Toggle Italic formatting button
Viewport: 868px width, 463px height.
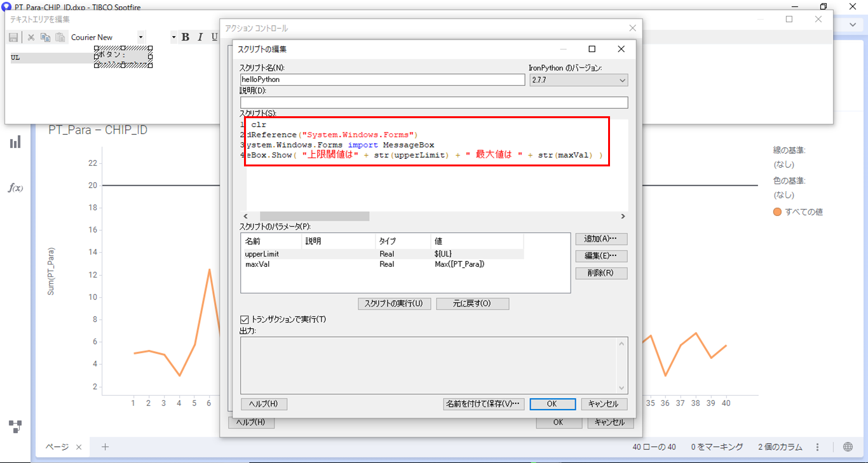200,37
